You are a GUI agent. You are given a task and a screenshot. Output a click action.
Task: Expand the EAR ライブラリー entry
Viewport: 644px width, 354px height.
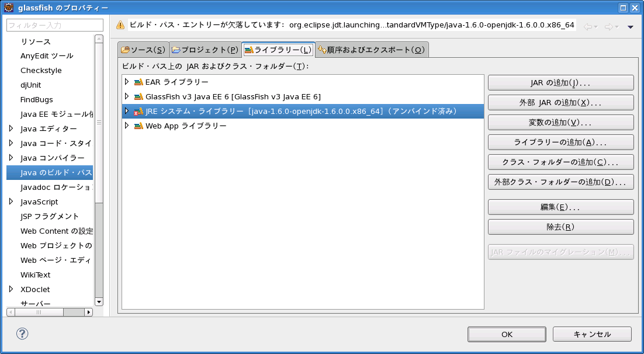pos(127,82)
